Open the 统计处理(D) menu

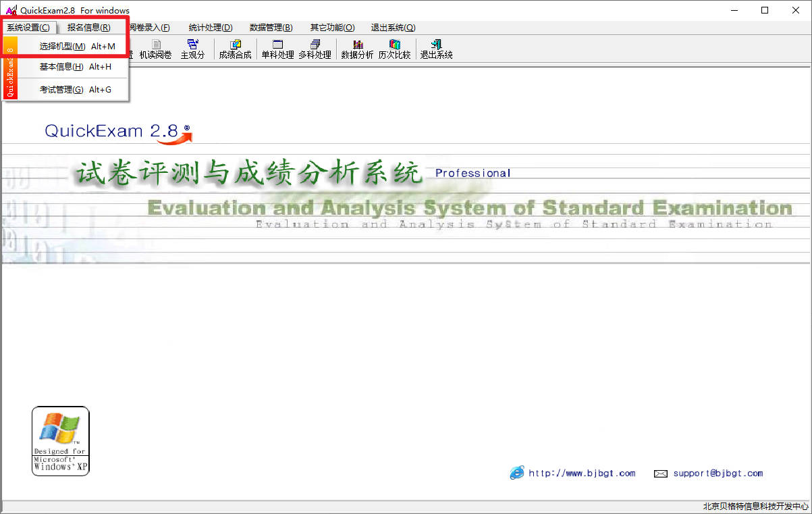(x=211, y=28)
